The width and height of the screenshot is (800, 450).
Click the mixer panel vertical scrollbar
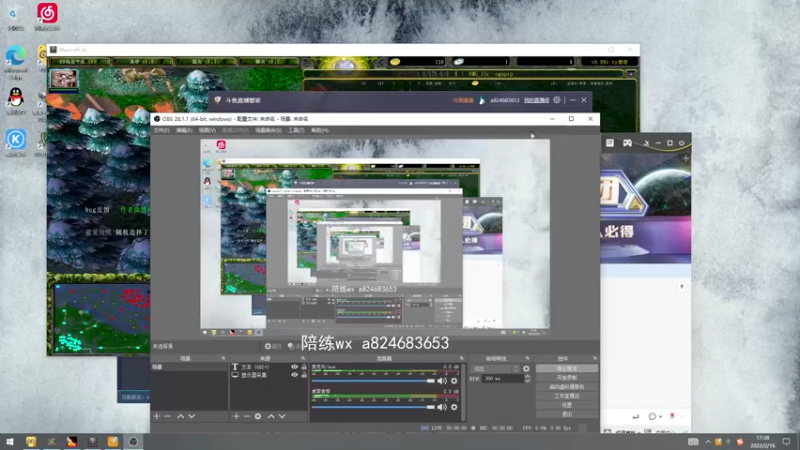click(x=463, y=392)
